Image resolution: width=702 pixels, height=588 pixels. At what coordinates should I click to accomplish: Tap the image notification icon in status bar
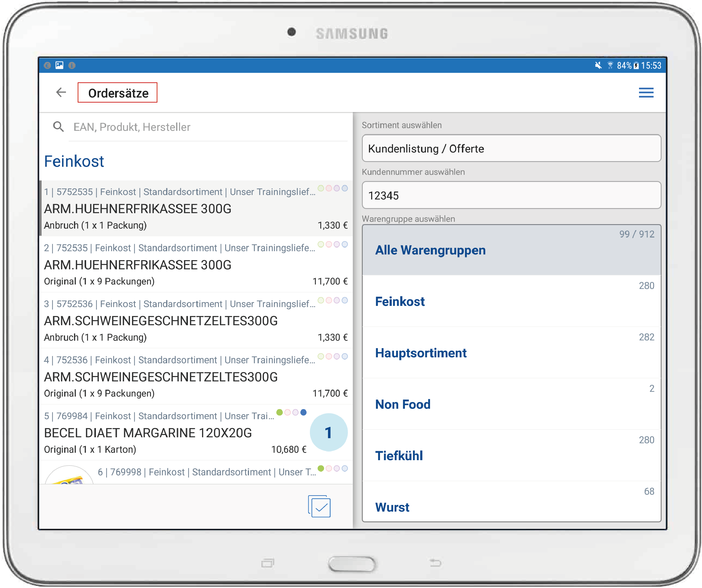pyautogui.click(x=59, y=65)
